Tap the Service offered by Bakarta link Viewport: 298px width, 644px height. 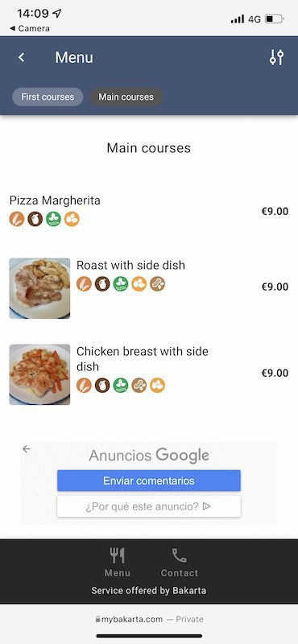click(x=149, y=591)
